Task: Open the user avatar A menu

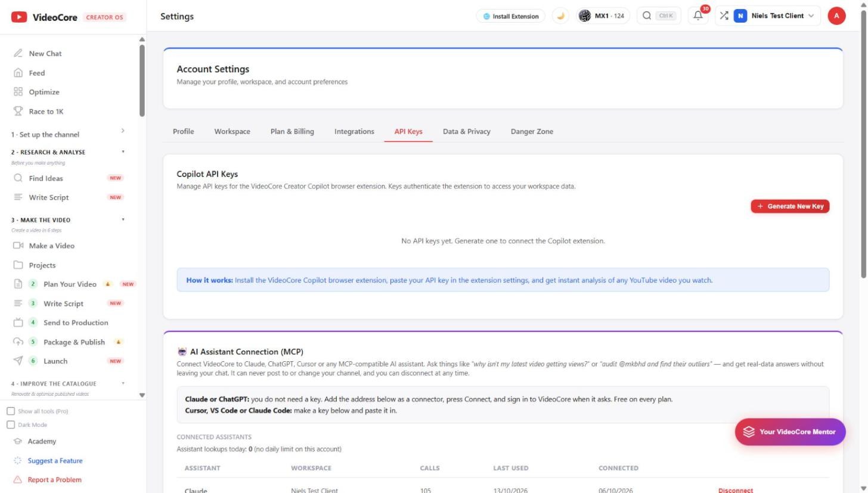Action: [x=836, y=16]
